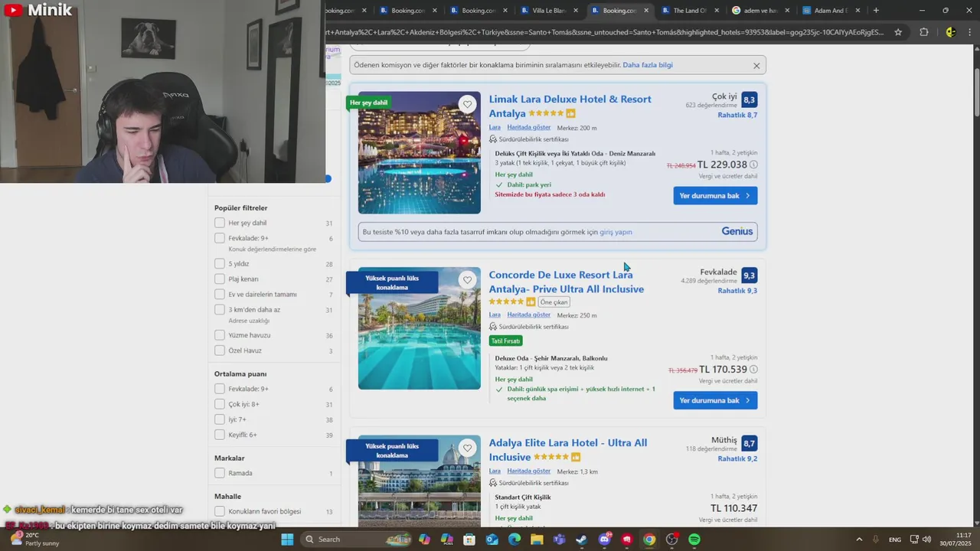
Task: Open the Daha fazla bilgi link
Action: coord(648,65)
